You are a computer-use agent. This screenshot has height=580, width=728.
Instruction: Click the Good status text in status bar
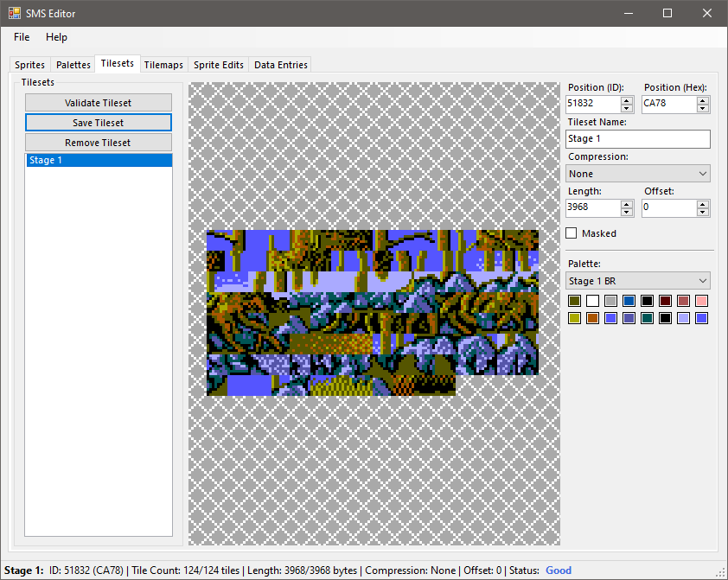[559, 570]
